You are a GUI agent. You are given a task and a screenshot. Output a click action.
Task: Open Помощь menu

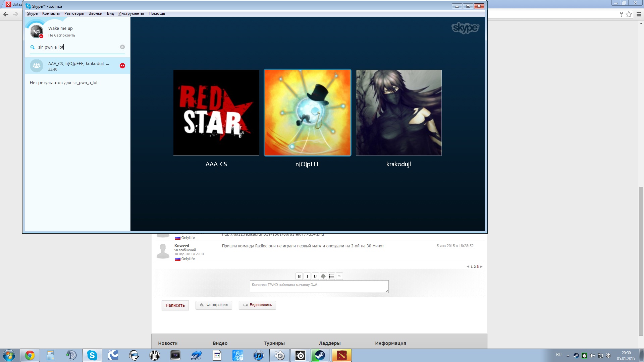pos(157,13)
